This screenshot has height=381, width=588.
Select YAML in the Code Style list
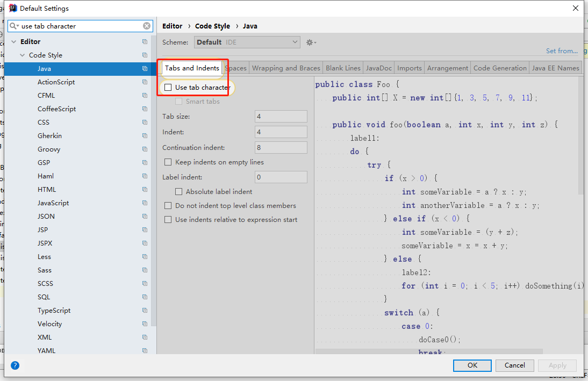coord(46,350)
